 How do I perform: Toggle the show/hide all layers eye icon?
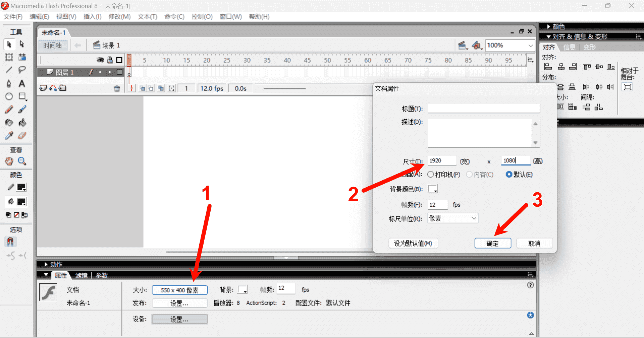click(x=100, y=60)
